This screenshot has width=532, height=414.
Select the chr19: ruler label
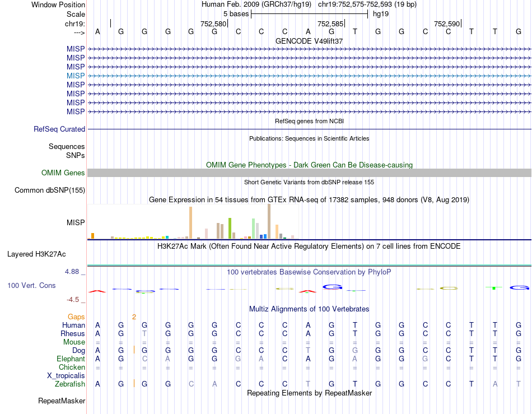75,24
